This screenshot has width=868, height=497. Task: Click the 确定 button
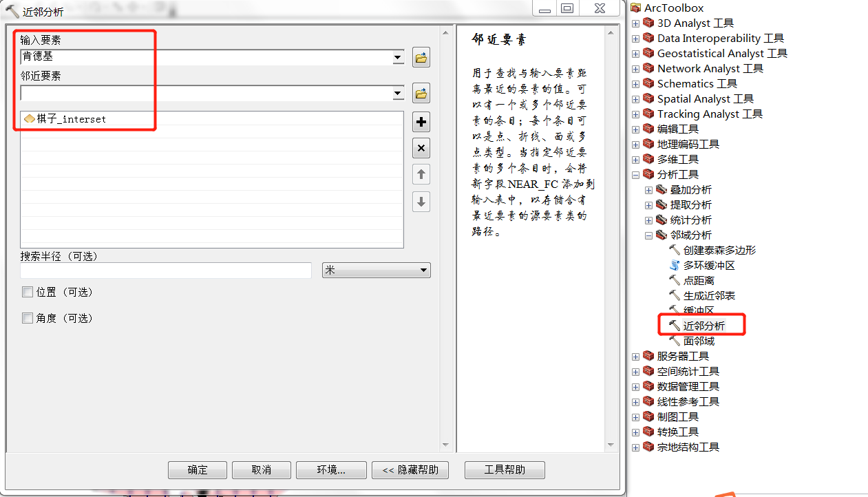click(x=198, y=470)
